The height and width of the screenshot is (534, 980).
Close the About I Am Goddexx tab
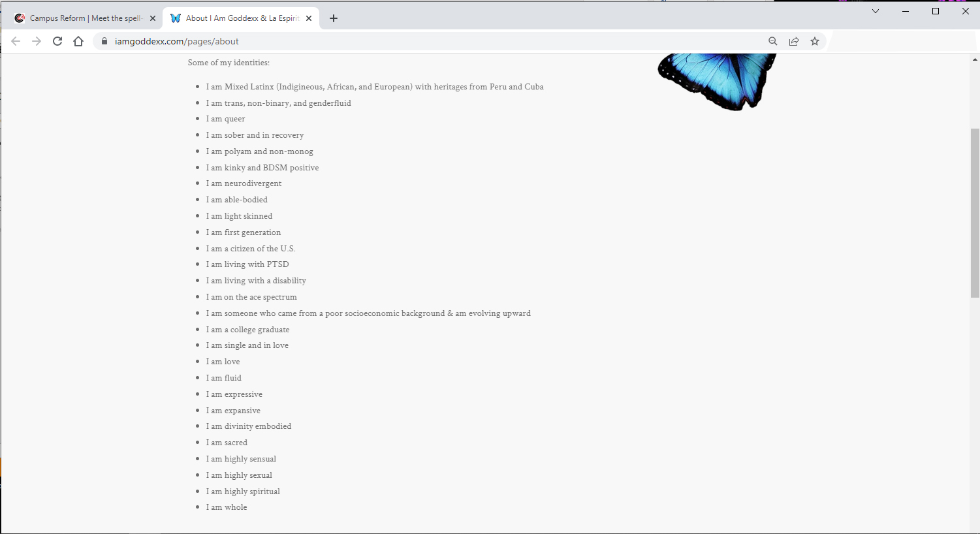(x=309, y=18)
